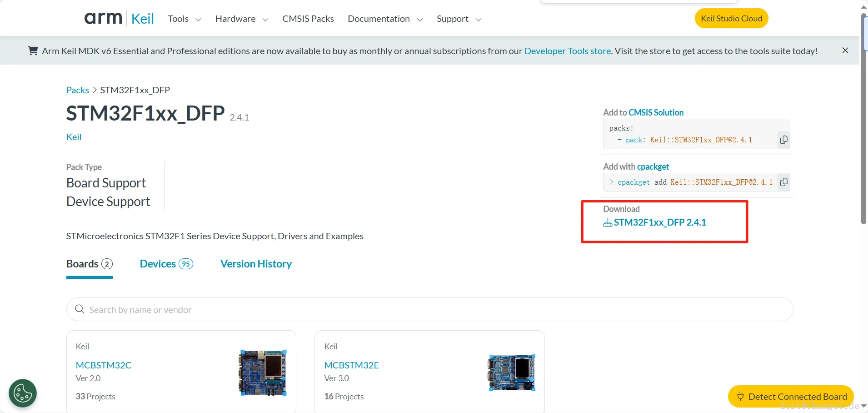Expand the Documentation dropdown menu

click(385, 19)
